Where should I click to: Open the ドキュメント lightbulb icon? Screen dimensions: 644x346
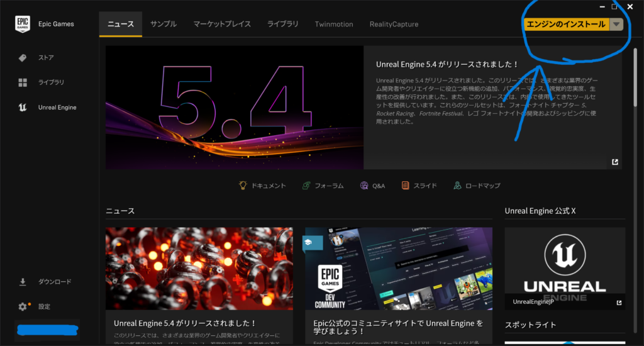coord(243,186)
